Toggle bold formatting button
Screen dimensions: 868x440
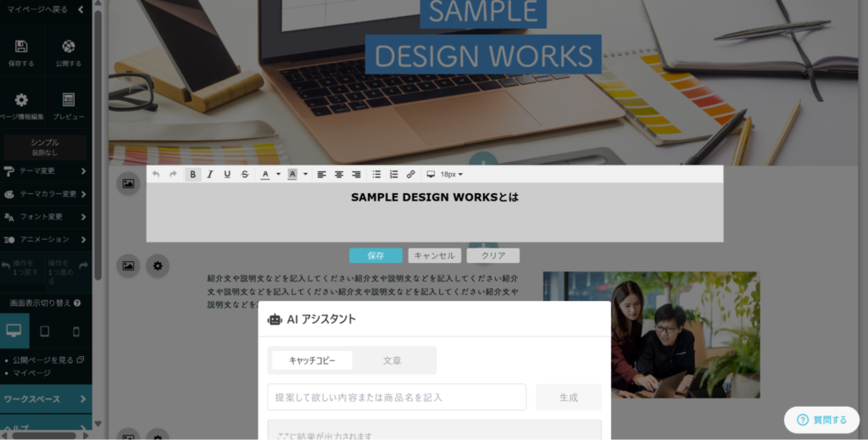(192, 175)
